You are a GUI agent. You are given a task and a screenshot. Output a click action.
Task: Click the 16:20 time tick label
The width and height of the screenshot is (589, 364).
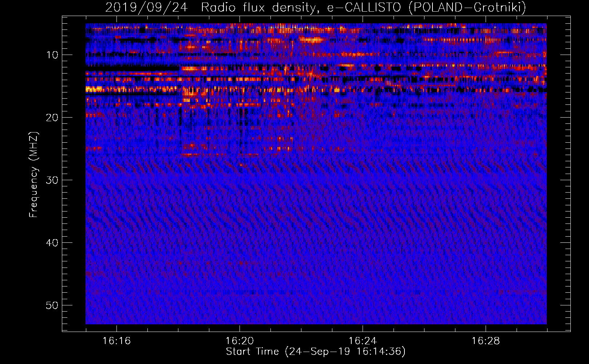[240, 341]
